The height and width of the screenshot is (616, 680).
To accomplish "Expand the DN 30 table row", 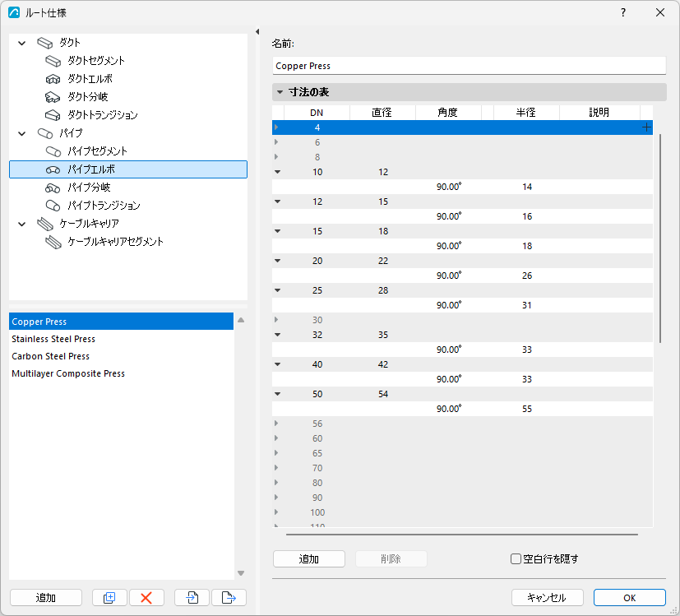I will coord(276,320).
